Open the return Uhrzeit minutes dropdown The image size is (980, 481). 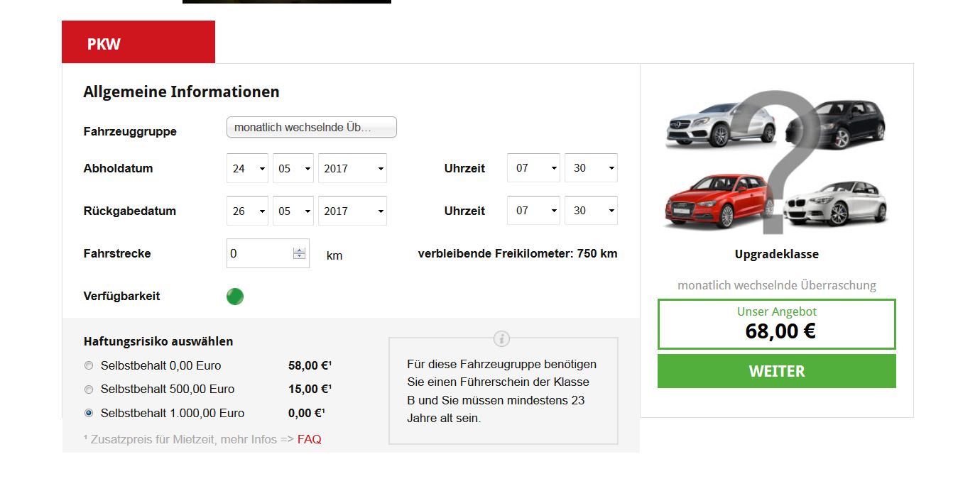[x=591, y=211]
